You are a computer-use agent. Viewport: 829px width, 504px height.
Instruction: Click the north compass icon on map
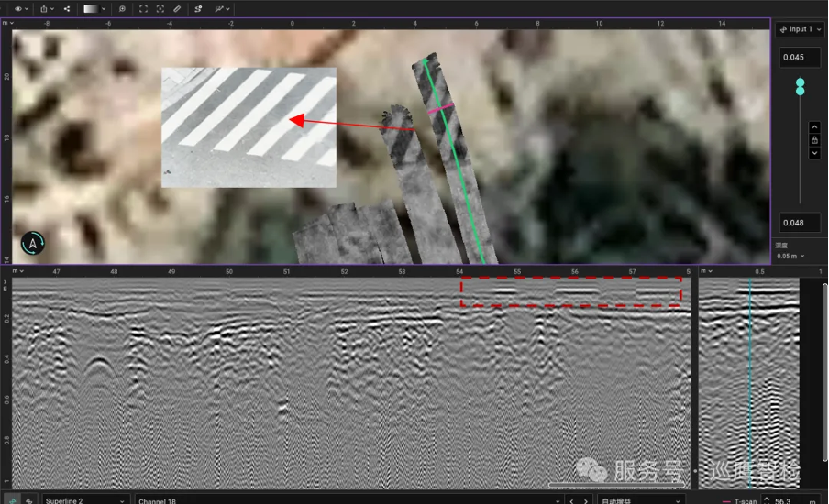coord(33,243)
